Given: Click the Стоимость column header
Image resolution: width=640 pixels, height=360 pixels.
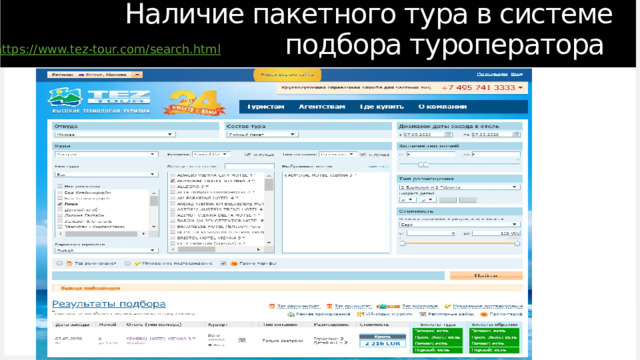Looking at the screenshot, I should 374,325.
